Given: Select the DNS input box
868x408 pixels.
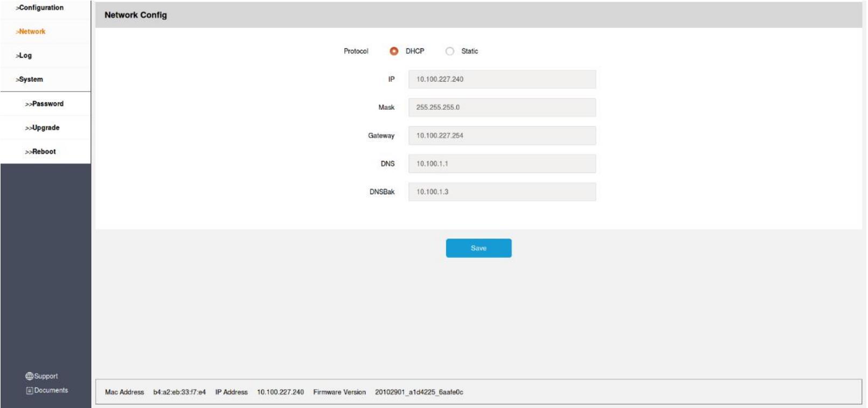Looking at the screenshot, I should (502, 164).
